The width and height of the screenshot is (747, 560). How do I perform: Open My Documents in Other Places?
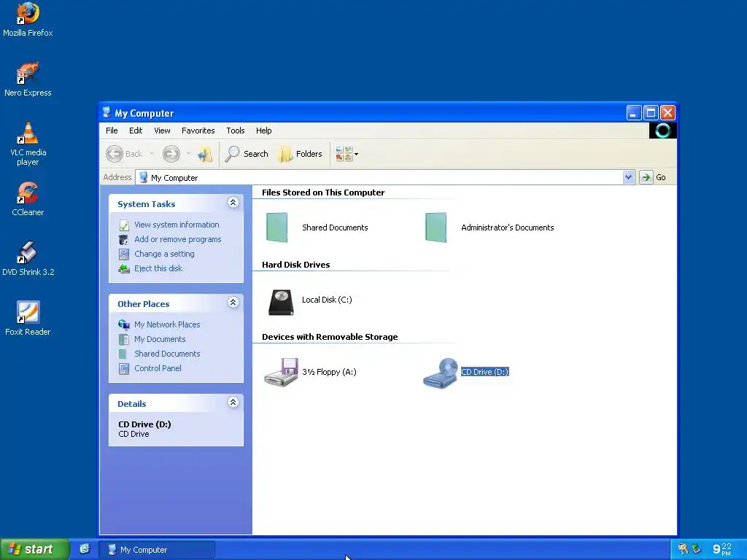click(x=160, y=339)
